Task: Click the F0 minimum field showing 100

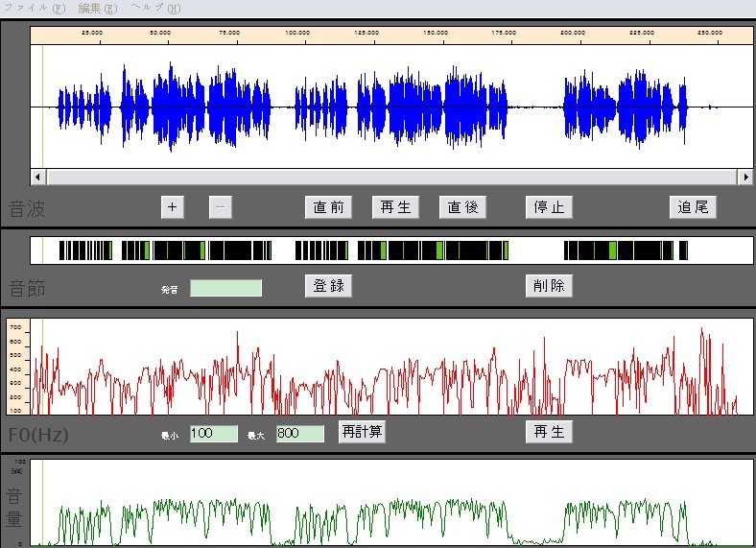Action: pos(214,434)
